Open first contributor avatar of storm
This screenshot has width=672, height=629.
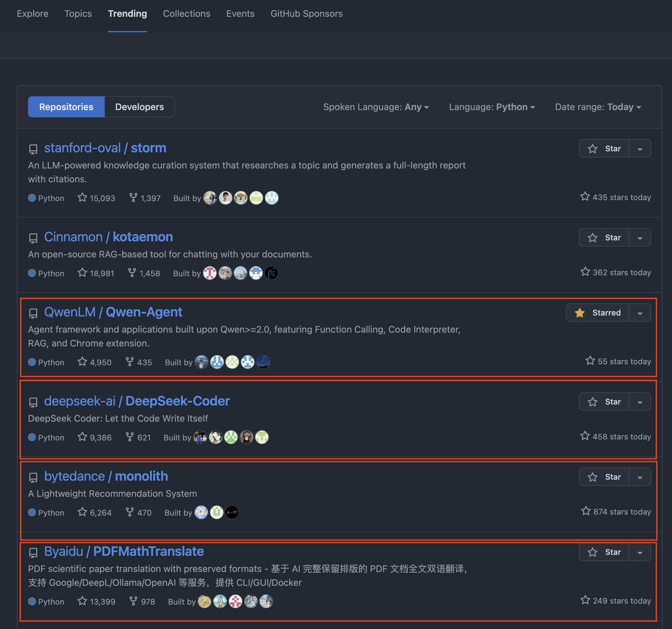pyautogui.click(x=210, y=198)
